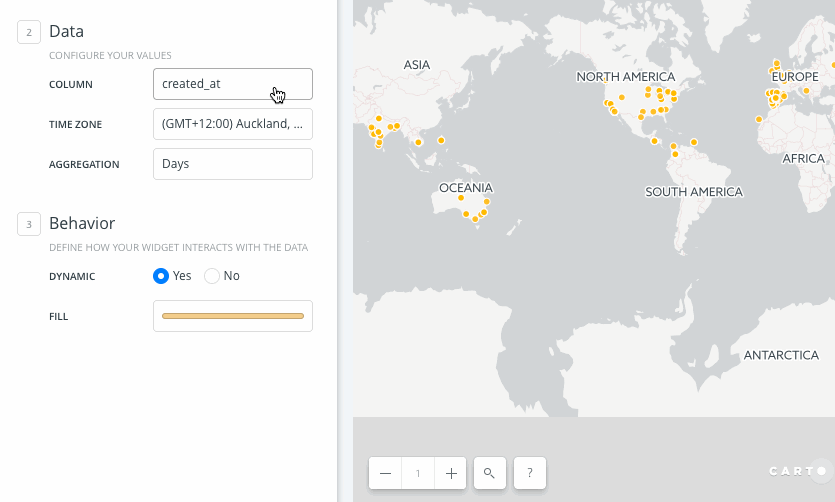Open the question mark help button
This screenshot has height=502, width=835.
[530, 473]
